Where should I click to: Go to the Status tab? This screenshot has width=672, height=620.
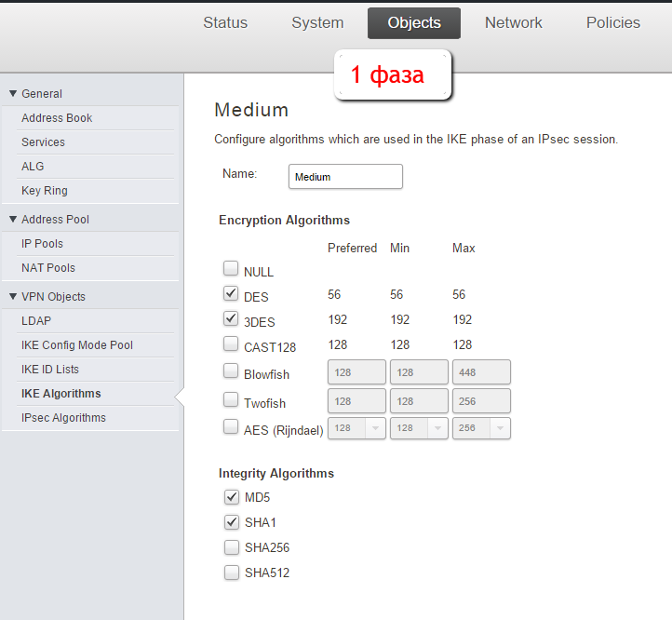[225, 23]
